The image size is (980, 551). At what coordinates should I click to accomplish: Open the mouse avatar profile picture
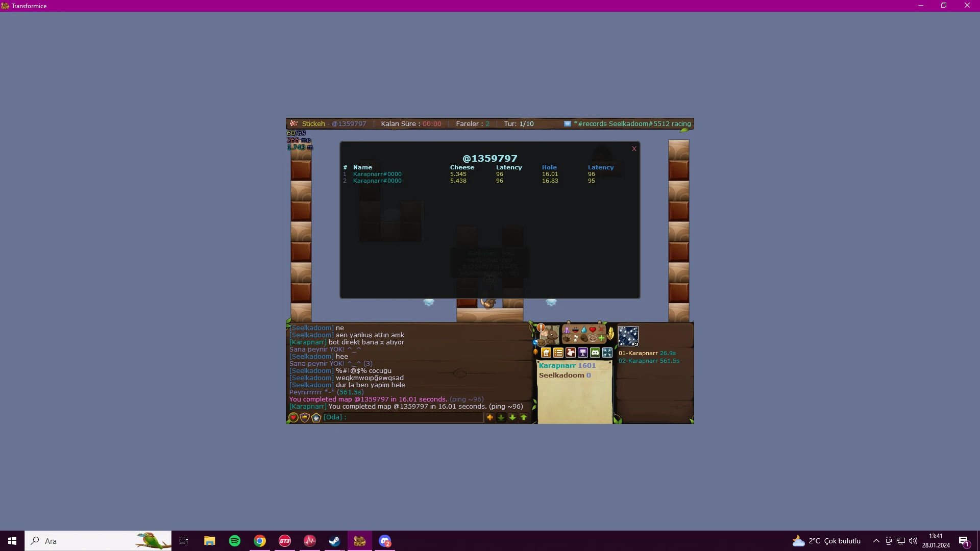pos(550,335)
